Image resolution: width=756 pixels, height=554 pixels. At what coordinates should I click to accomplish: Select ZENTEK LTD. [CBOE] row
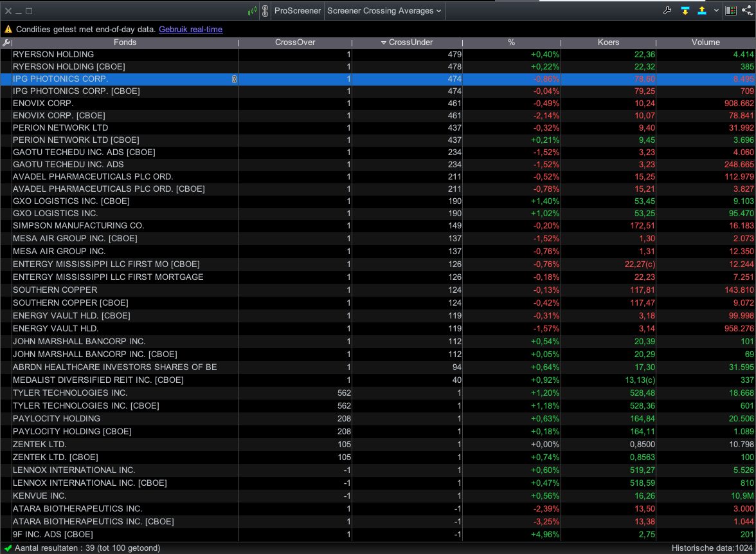click(x=378, y=457)
